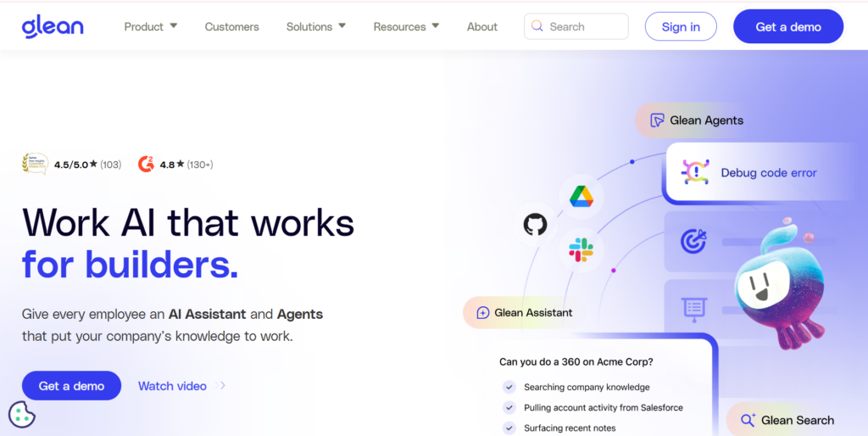Click the G2 rating logo
Image resolution: width=868 pixels, height=436 pixels.
[x=146, y=164]
